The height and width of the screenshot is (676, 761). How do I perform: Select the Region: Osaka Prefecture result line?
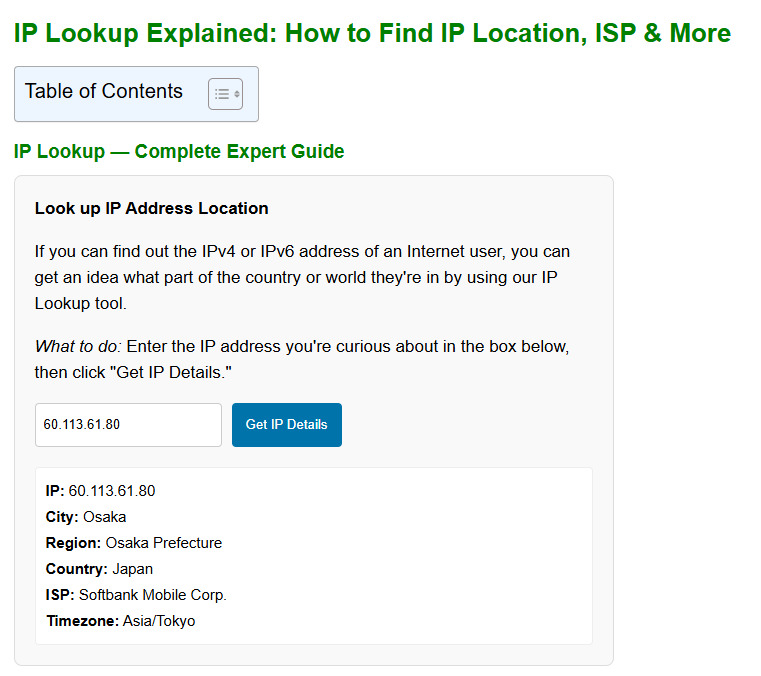click(x=134, y=543)
